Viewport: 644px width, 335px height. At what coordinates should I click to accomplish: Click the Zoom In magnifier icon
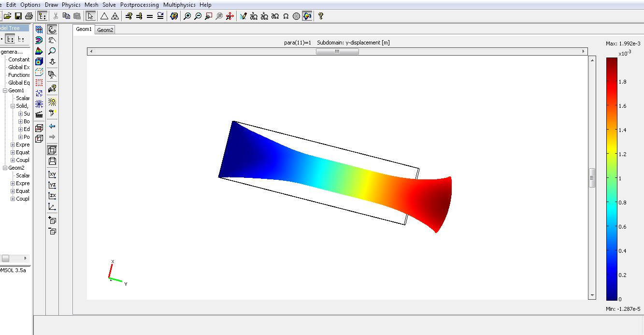187,16
